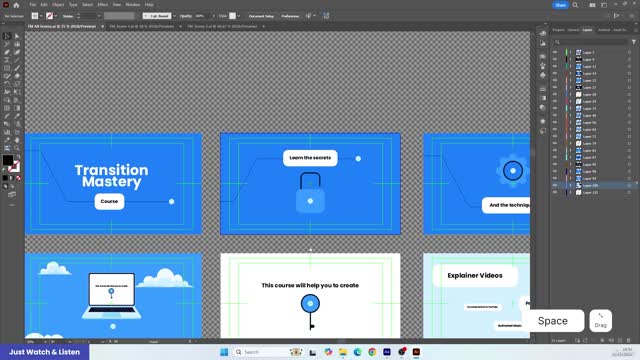This screenshot has width=640, height=360.
Task: Switch to the Properties panel tab
Action: coord(558,30)
